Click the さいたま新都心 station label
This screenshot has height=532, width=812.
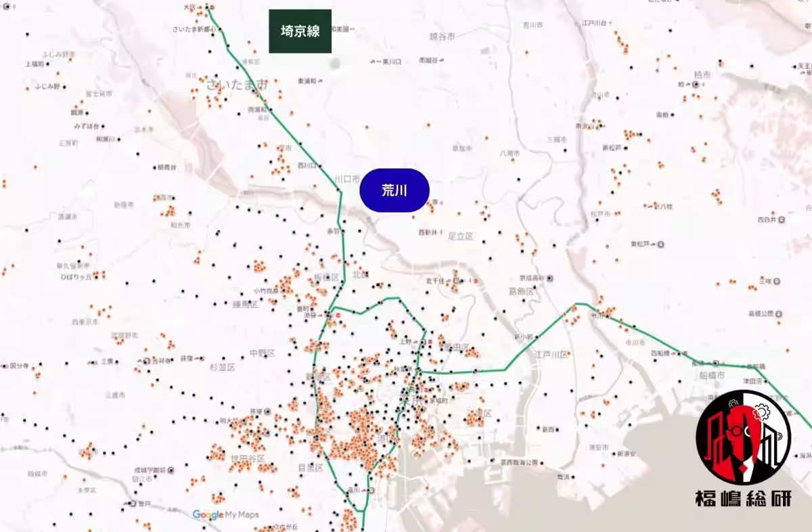point(194,29)
